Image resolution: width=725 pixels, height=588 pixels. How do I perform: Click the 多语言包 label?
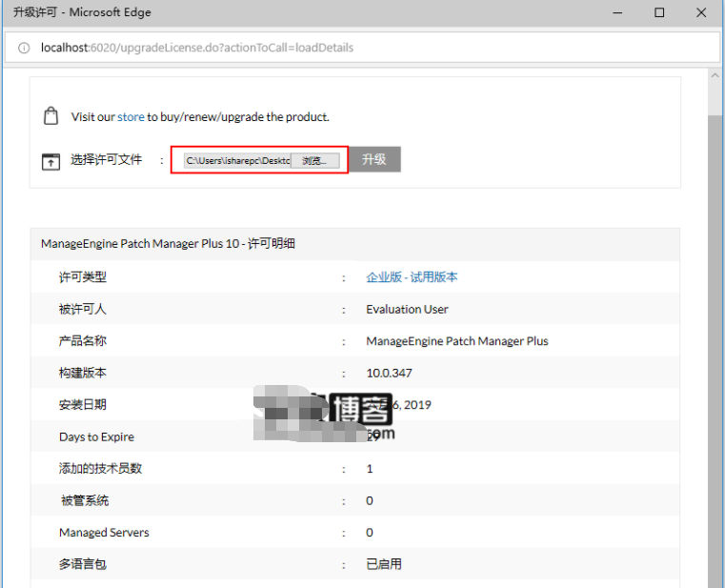pos(83,564)
